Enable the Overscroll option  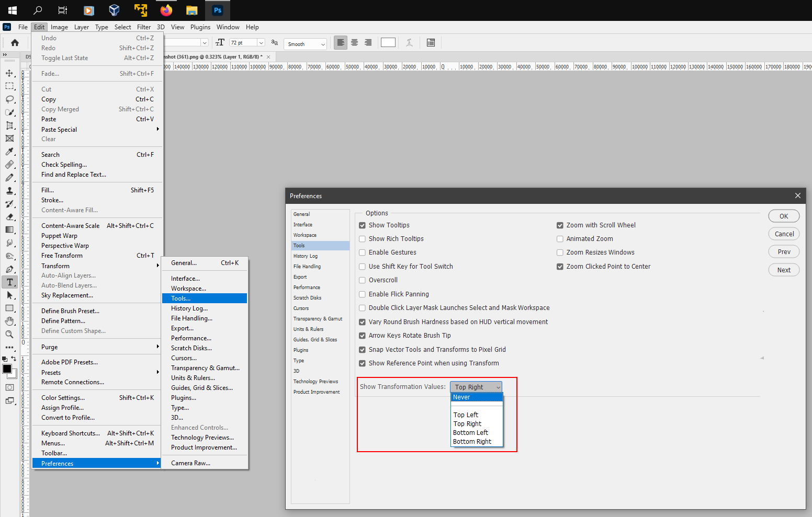(362, 280)
